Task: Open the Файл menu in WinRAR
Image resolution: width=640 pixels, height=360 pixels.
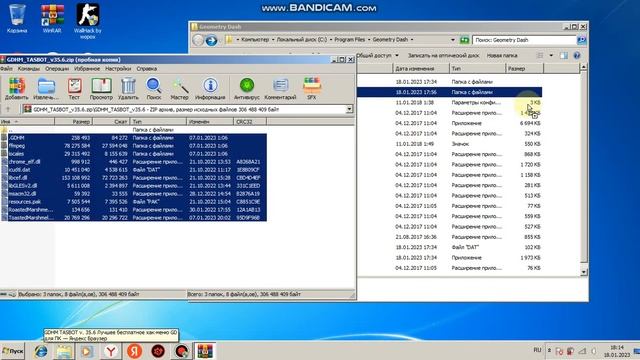Action: tap(7, 69)
